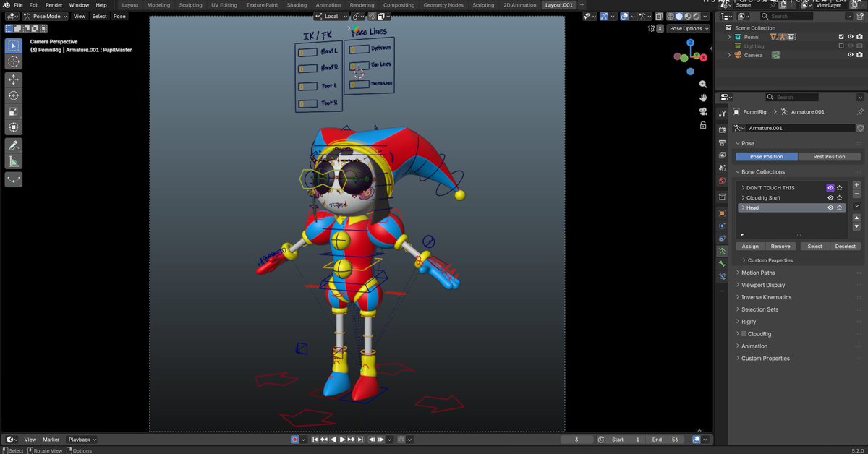Viewport: 868px width, 454px height.
Task: Click the blue Z axis gizmo
Action: [x=691, y=43]
